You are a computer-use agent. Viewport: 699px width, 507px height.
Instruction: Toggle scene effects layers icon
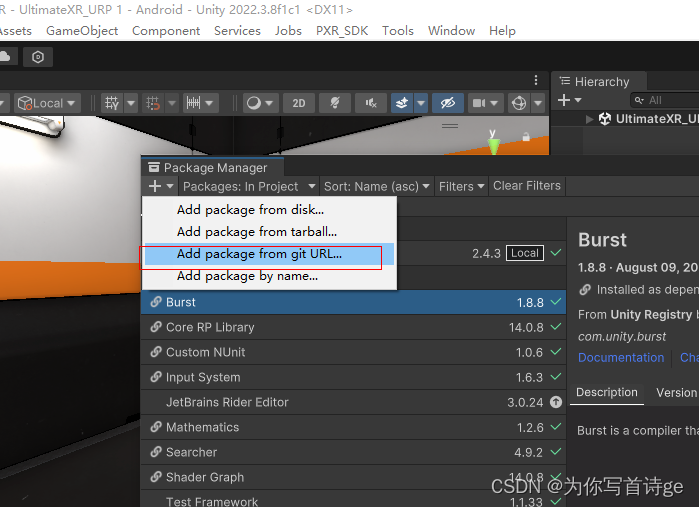[402, 103]
